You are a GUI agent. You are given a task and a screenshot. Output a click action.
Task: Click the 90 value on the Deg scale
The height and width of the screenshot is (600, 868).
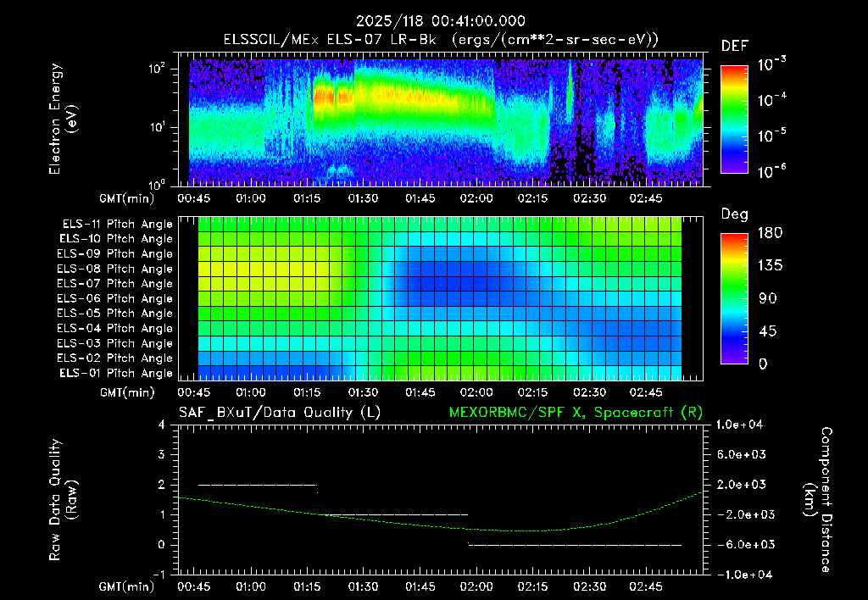[x=768, y=298]
